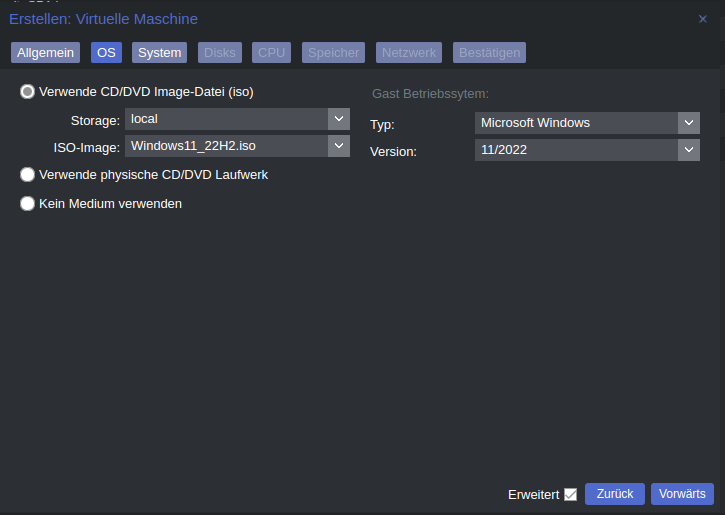Expand the Version dropdown arrow
Viewport: 725px width, 515px height.
pos(689,150)
